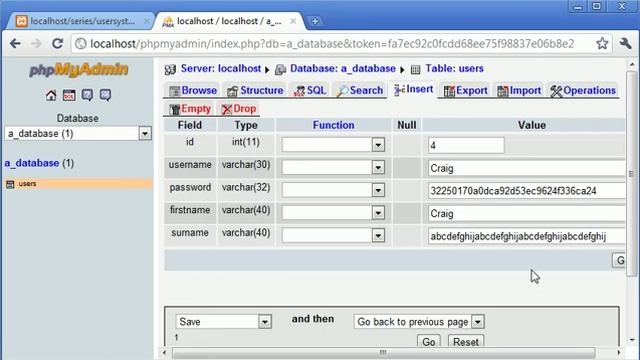Click the Reset button
Viewport: 640px width, 360px height.
(x=466, y=342)
